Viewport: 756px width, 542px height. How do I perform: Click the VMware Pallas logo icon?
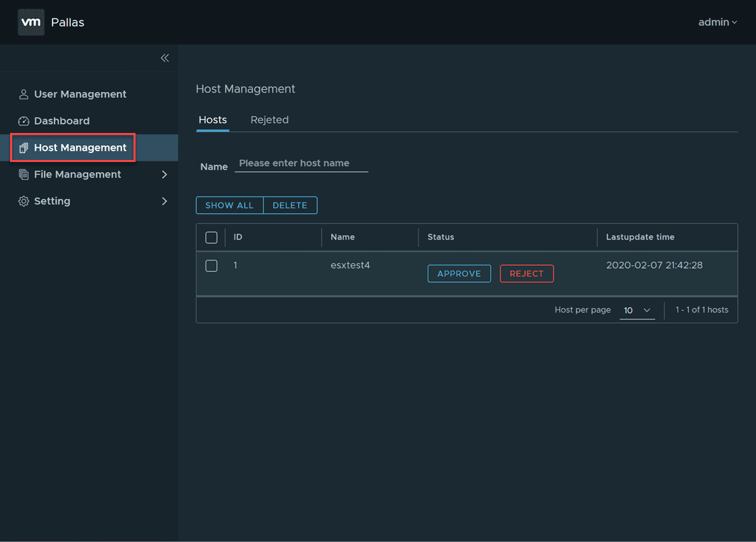(x=31, y=22)
